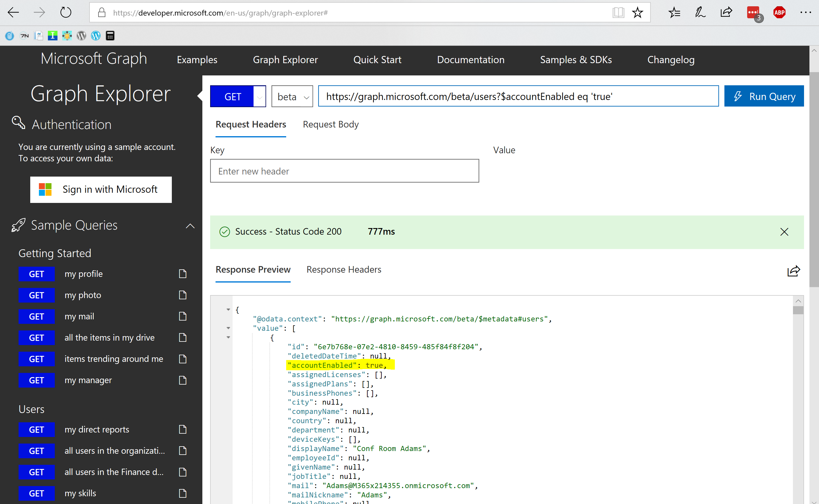Click the response pane scrollbar thumb

(798, 310)
